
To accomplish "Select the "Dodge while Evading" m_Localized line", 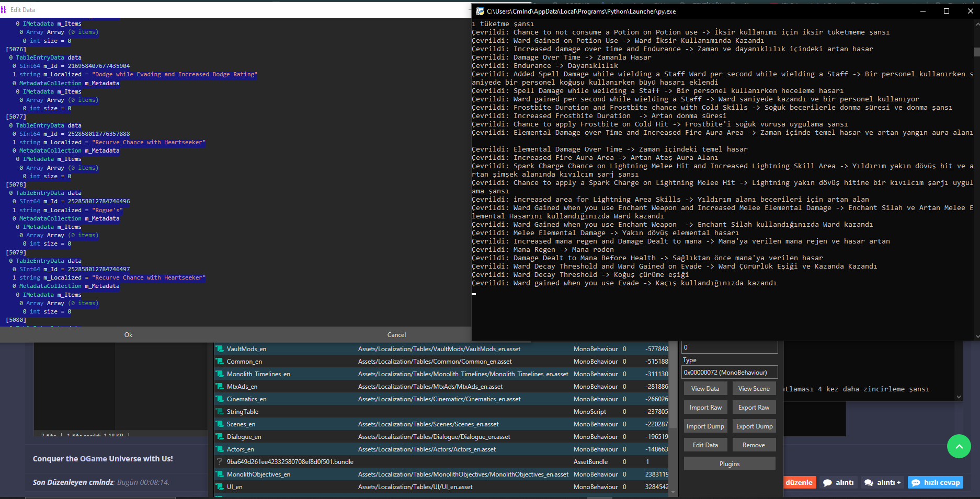I will 134,74.
